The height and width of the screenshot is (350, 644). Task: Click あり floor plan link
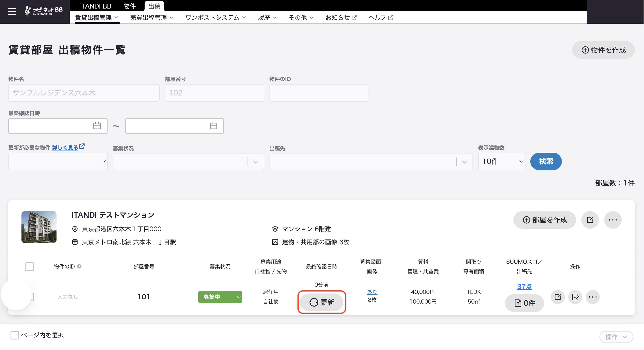point(372,292)
